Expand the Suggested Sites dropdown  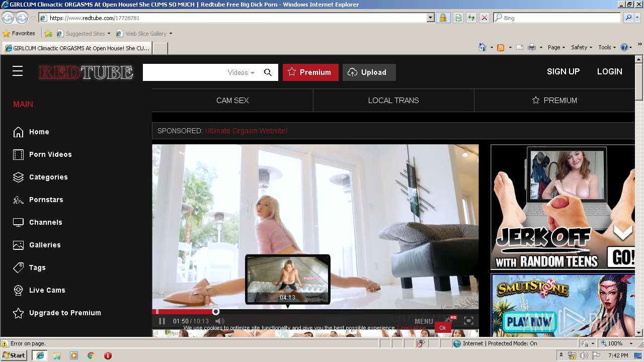[109, 34]
